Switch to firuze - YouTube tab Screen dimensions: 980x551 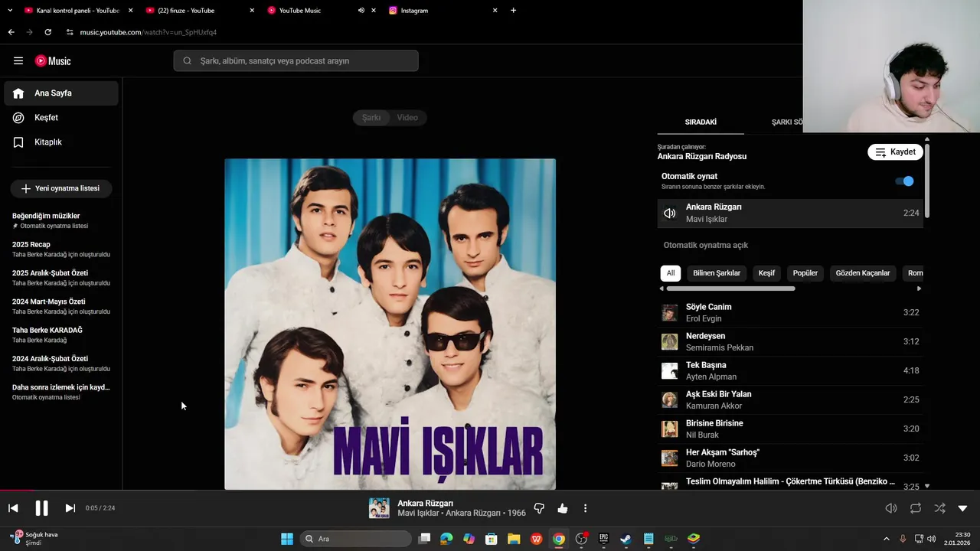(x=200, y=11)
